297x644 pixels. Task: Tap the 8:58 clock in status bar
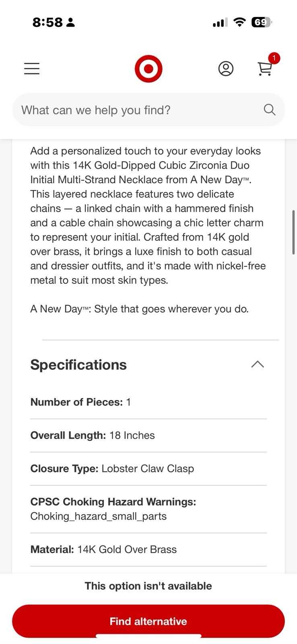coord(47,22)
